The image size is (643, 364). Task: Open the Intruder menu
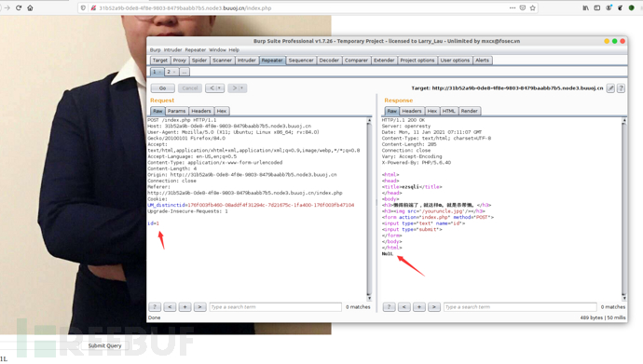172,50
